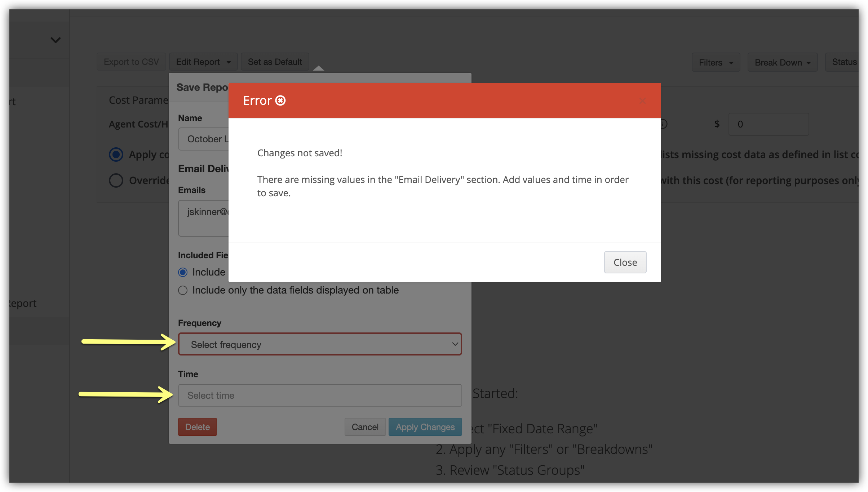This screenshot has width=868, height=492.
Task: Click the error circle-x icon beside Error title
Action: [x=280, y=100]
